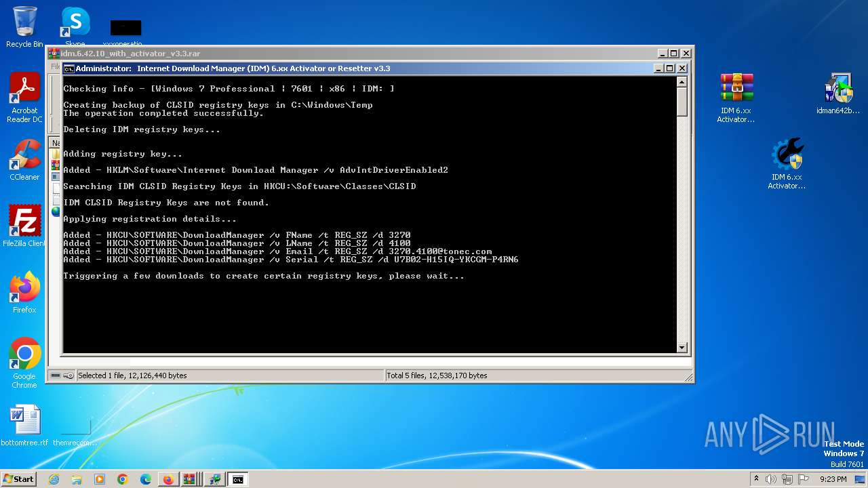
Task: Switch to Firefox on the taskbar
Action: (168, 479)
